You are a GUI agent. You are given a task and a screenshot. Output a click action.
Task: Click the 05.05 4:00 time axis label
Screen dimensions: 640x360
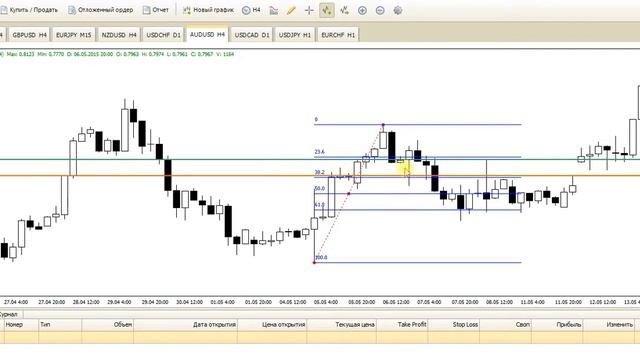[326, 302]
